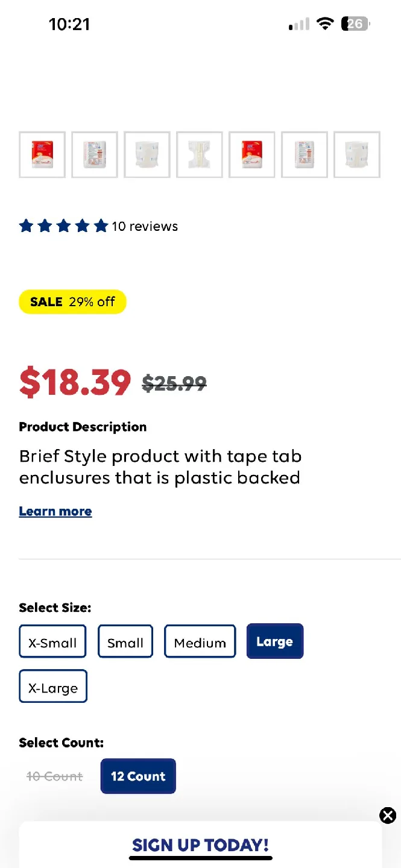Select the Medium size option
The height and width of the screenshot is (868, 401).
[x=200, y=641]
